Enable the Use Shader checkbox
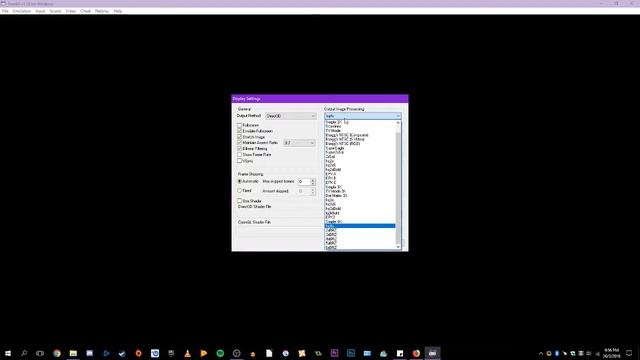The image size is (640, 360). click(x=240, y=201)
